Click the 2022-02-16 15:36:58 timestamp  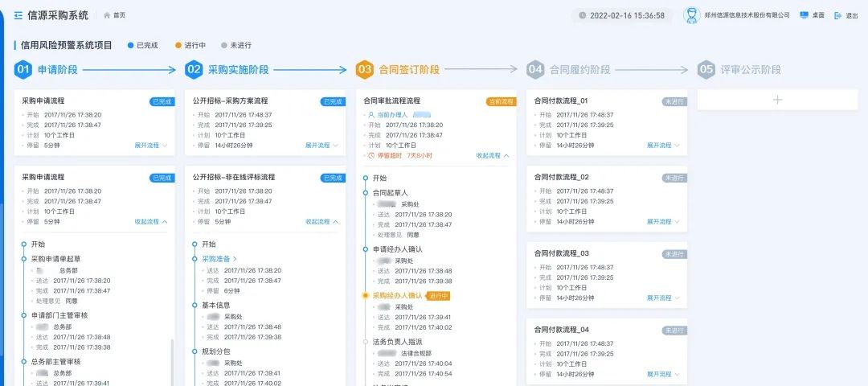click(x=627, y=15)
